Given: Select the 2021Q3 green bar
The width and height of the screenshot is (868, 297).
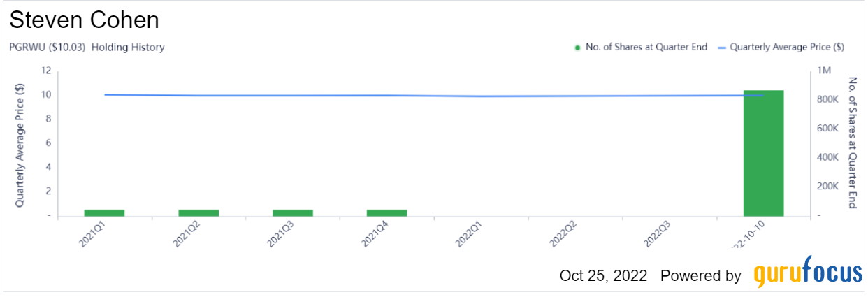Looking at the screenshot, I should coord(293,212).
